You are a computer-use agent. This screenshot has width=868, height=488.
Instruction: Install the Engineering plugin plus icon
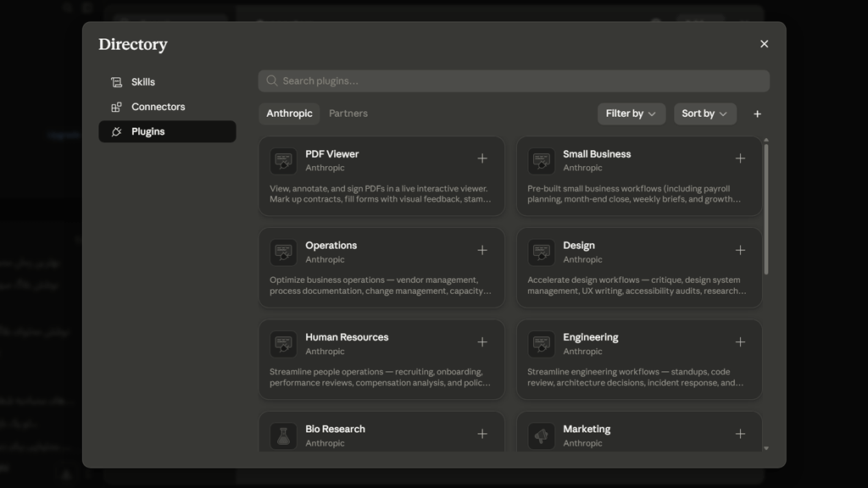(740, 342)
